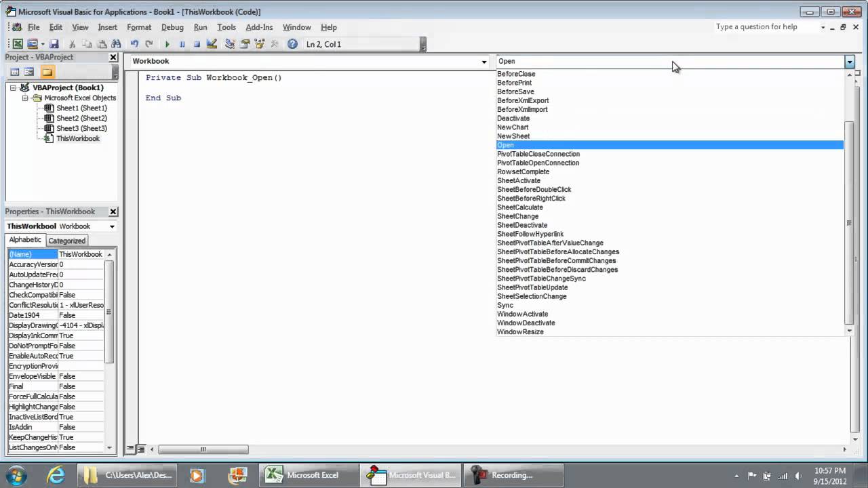Click the Redo arrow icon

(149, 44)
